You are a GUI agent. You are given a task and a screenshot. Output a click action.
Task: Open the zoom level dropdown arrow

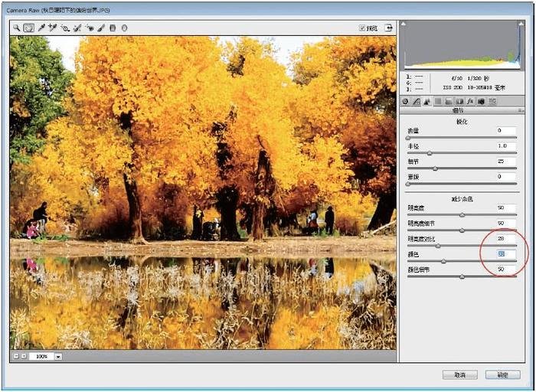coord(58,357)
